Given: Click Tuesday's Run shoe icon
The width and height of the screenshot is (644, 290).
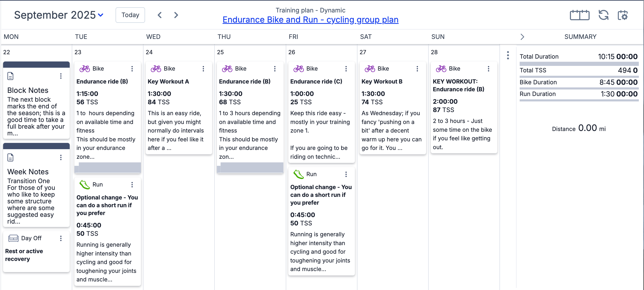Looking at the screenshot, I should tap(84, 184).
